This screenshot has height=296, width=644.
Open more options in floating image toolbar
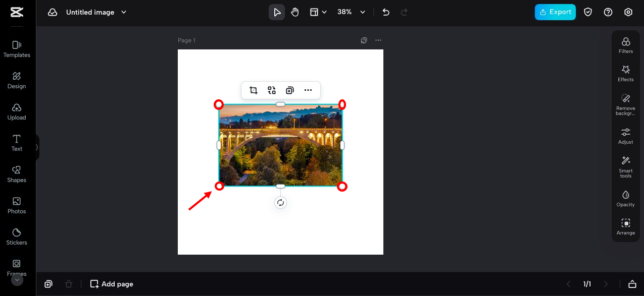pyautogui.click(x=308, y=90)
